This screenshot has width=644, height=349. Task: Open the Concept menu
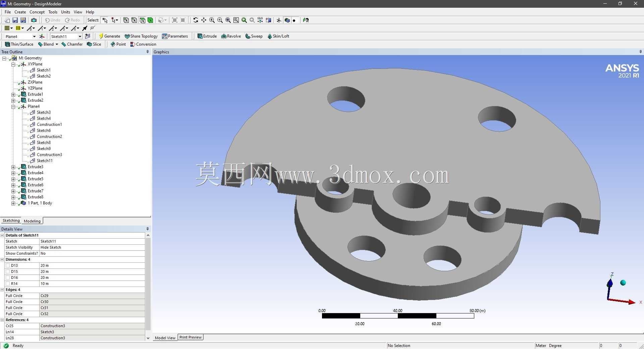click(x=37, y=12)
